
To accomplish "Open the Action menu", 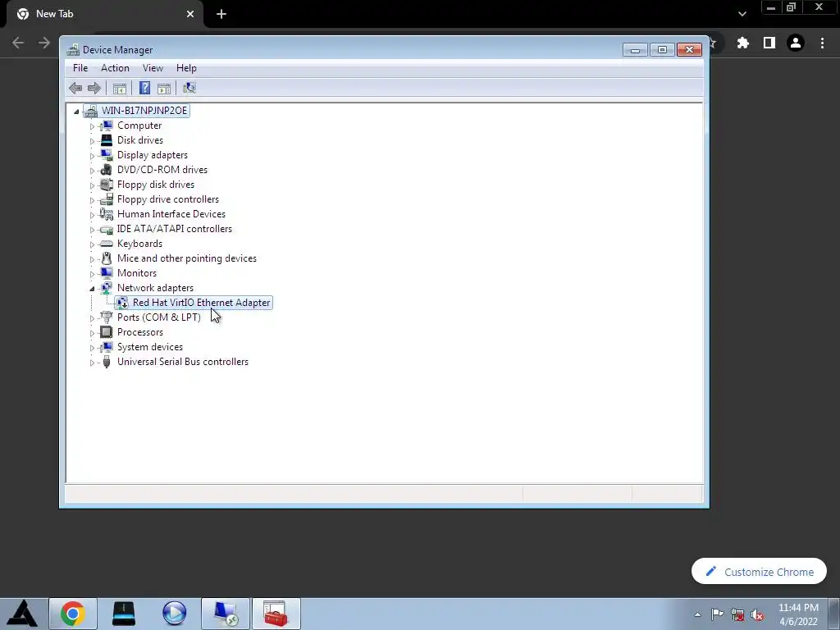I will pos(115,68).
